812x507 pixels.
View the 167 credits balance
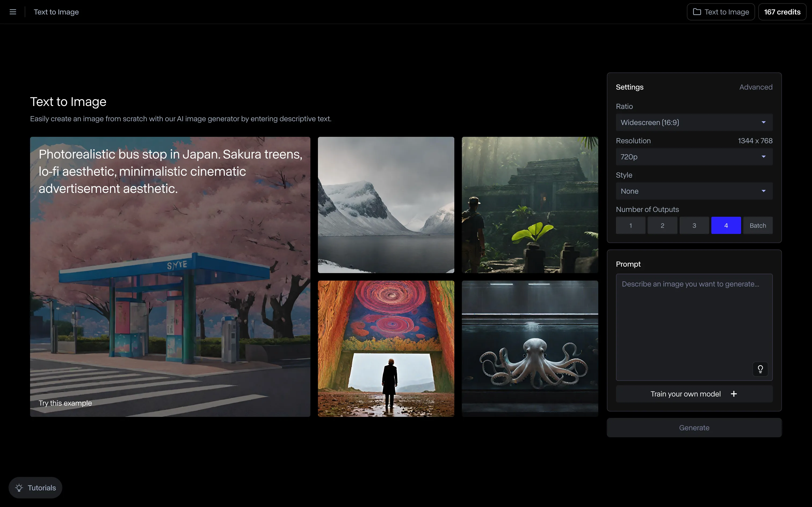(x=782, y=12)
